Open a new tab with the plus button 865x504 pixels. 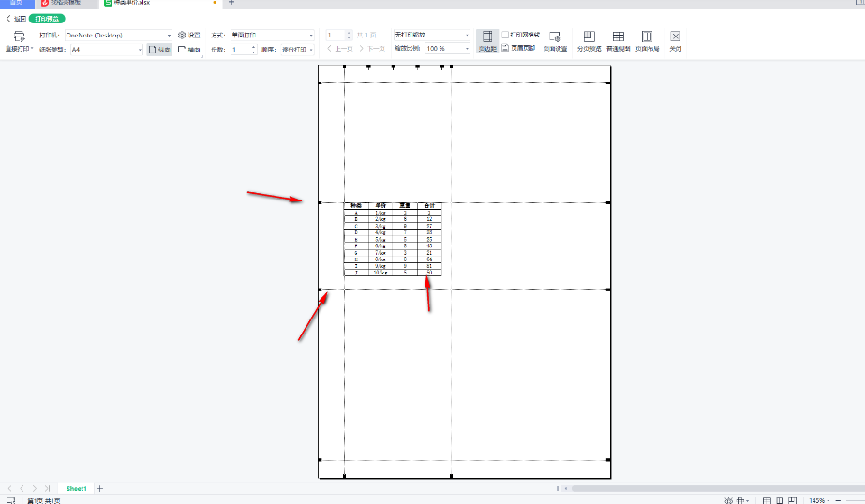point(231,3)
